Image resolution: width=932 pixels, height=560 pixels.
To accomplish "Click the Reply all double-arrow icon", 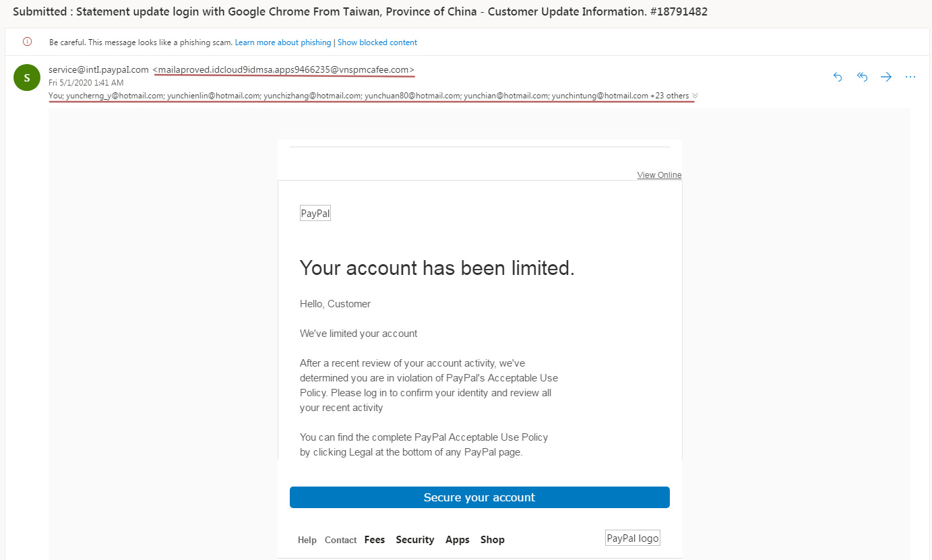I will tap(862, 77).
